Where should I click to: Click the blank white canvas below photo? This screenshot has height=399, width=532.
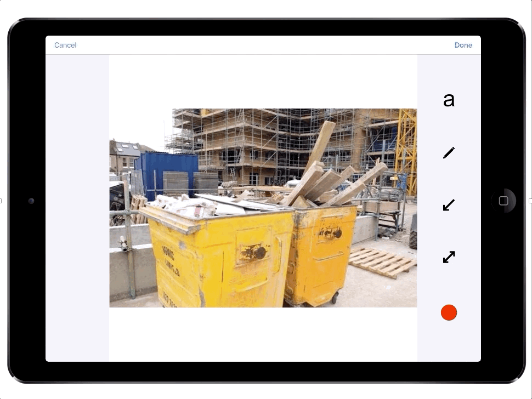coord(263,334)
